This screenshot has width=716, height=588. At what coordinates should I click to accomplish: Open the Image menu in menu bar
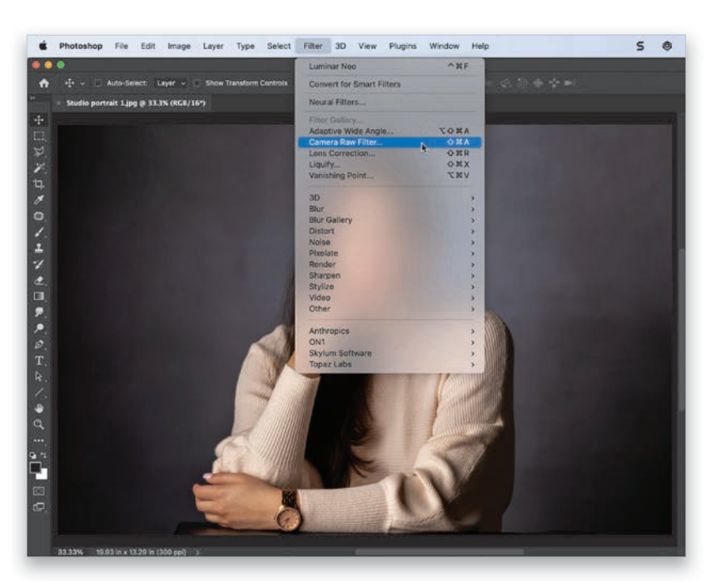(179, 47)
